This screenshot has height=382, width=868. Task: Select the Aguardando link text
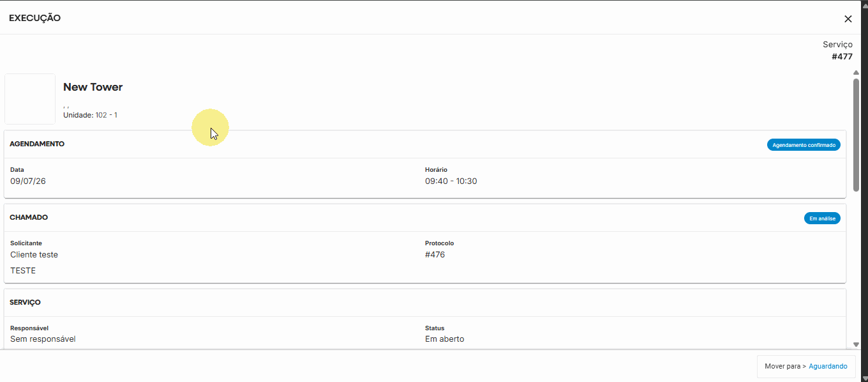pos(828,367)
